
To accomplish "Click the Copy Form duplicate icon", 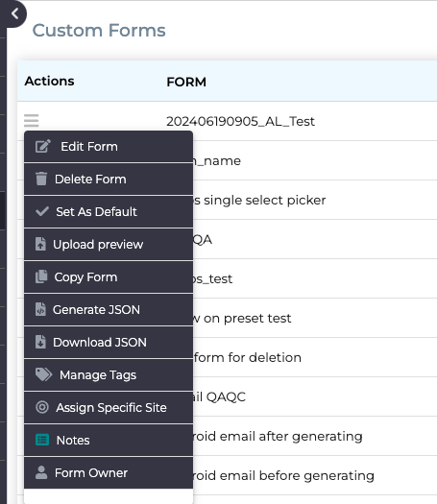I will 41,276.
